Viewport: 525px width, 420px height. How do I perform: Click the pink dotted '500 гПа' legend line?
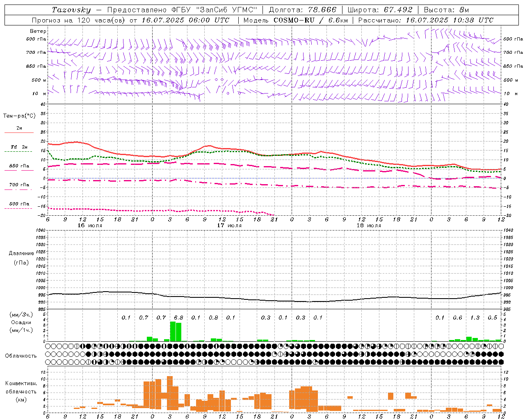(x=18, y=209)
